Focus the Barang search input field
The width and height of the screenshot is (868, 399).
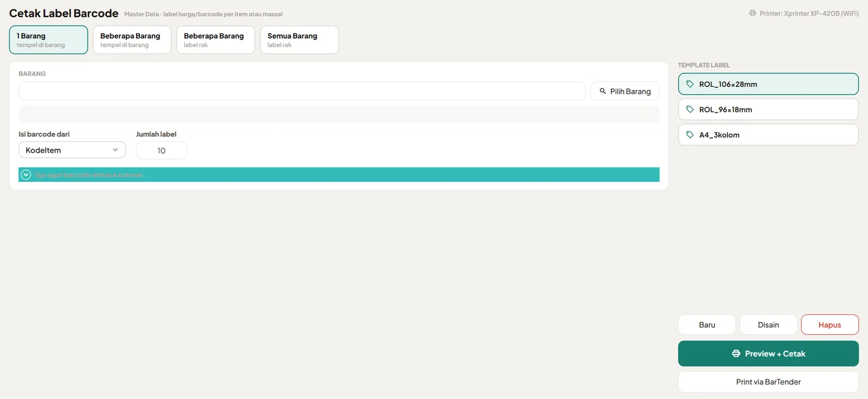pyautogui.click(x=302, y=91)
